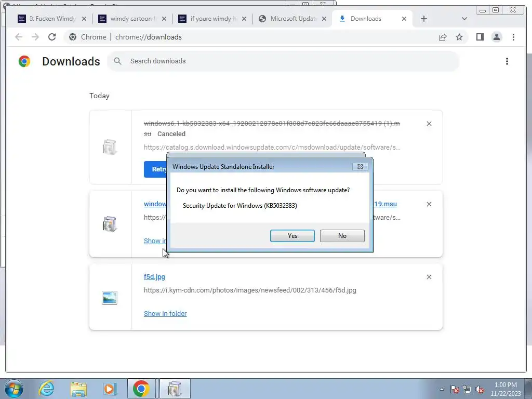Close the Downloads tab
This screenshot has height=399, width=532.
pyautogui.click(x=404, y=19)
